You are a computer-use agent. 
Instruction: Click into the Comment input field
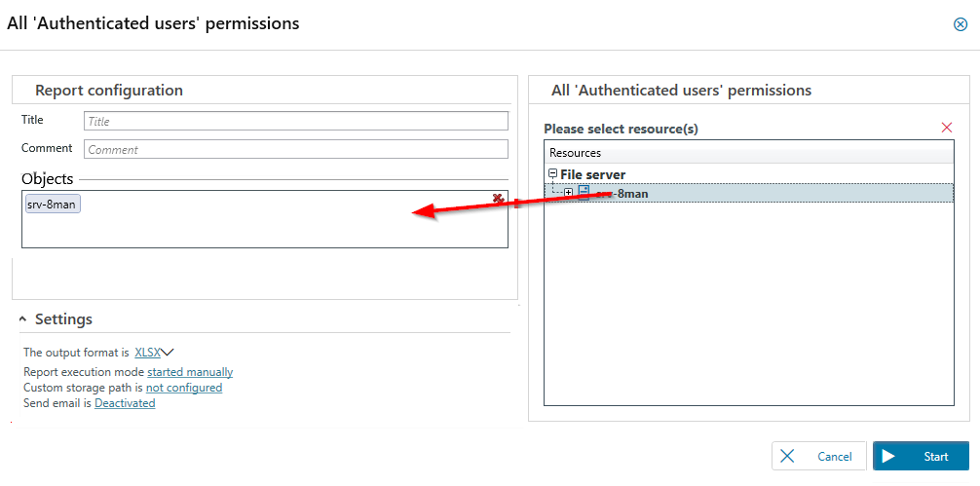(295, 149)
